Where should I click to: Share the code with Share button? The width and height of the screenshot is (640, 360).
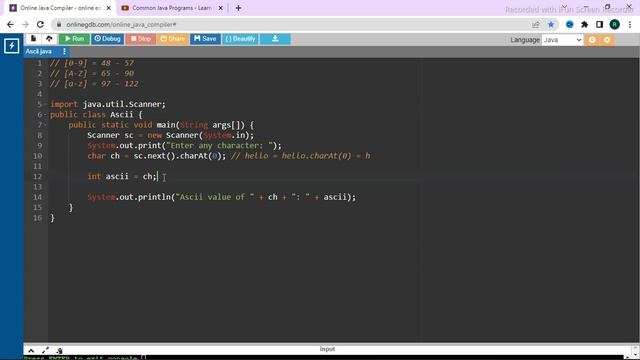point(173,39)
